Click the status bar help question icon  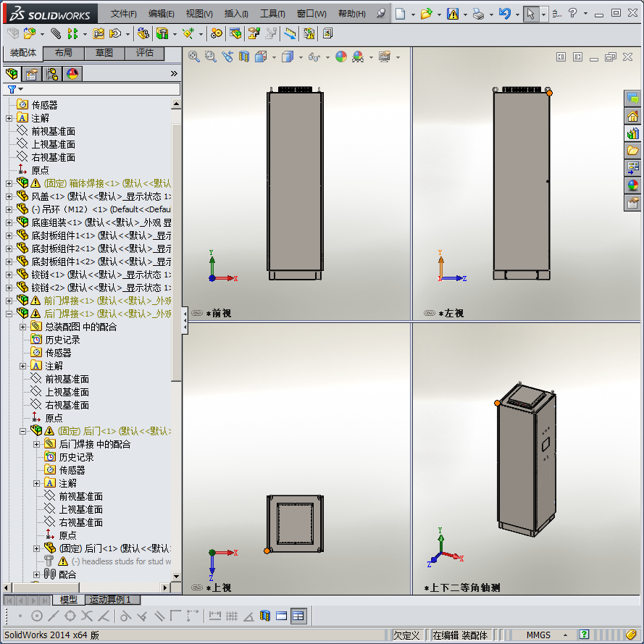(584, 635)
